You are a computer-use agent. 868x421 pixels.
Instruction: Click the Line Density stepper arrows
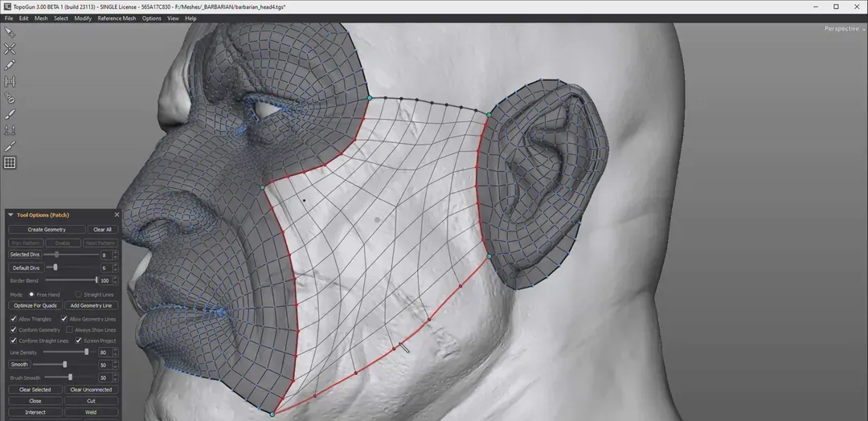click(116, 352)
